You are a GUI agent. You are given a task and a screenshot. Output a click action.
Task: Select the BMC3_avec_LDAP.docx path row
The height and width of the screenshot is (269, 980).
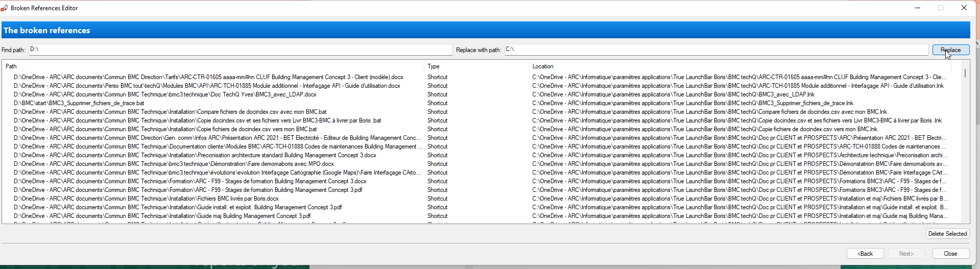pyautogui.click(x=165, y=94)
